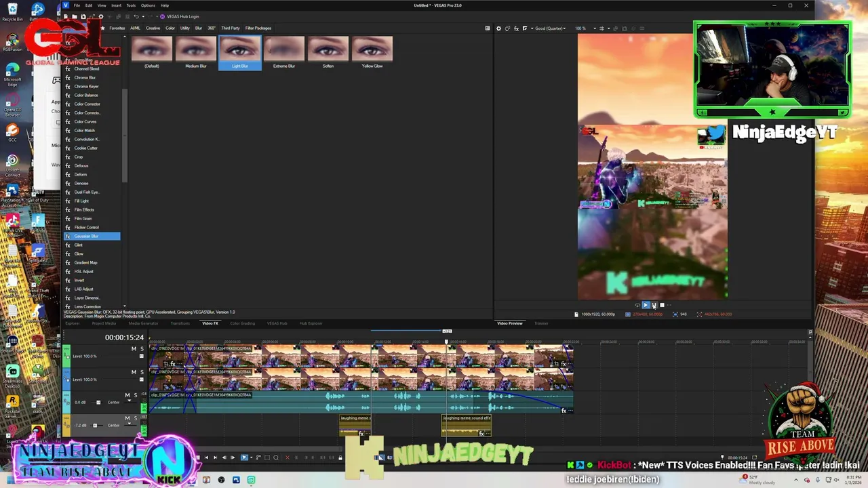
Task: Toggle loop playback in video preview
Action: 637,305
